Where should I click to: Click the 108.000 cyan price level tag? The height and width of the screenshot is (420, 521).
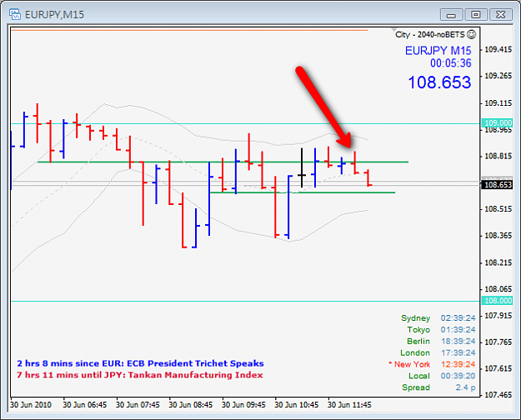(497, 300)
